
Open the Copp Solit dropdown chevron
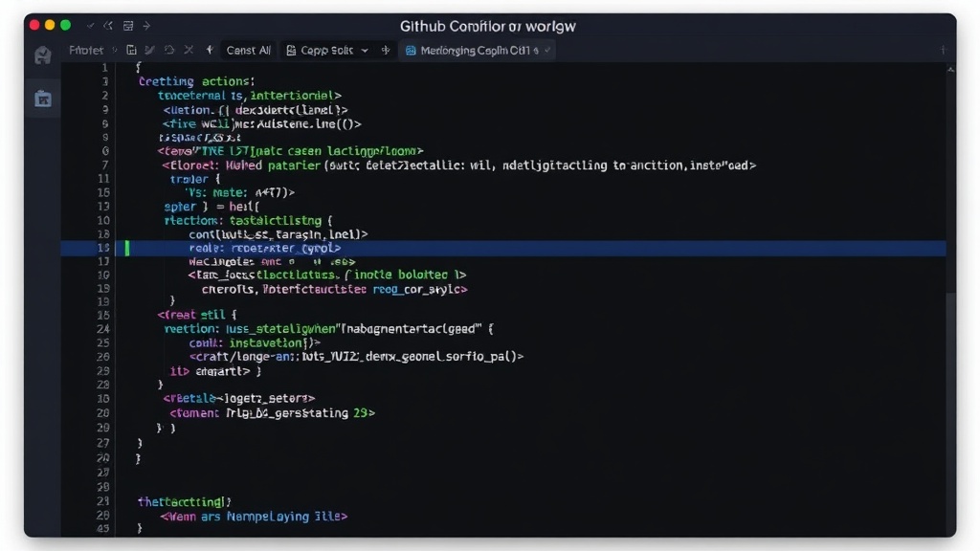pyautogui.click(x=365, y=51)
